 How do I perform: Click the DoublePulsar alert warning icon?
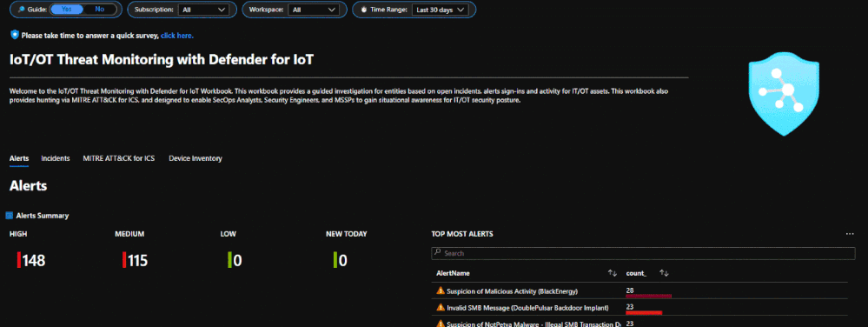pos(441,307)
